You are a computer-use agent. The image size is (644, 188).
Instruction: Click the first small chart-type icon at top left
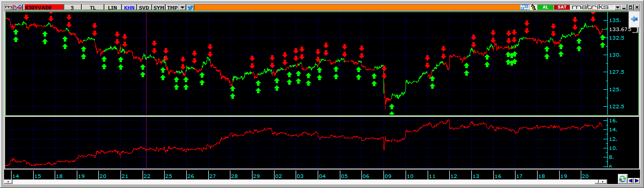click(x=9, y=8)
